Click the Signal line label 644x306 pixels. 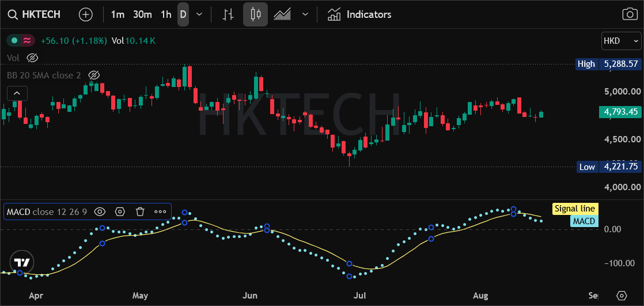[x=574, y=209]
